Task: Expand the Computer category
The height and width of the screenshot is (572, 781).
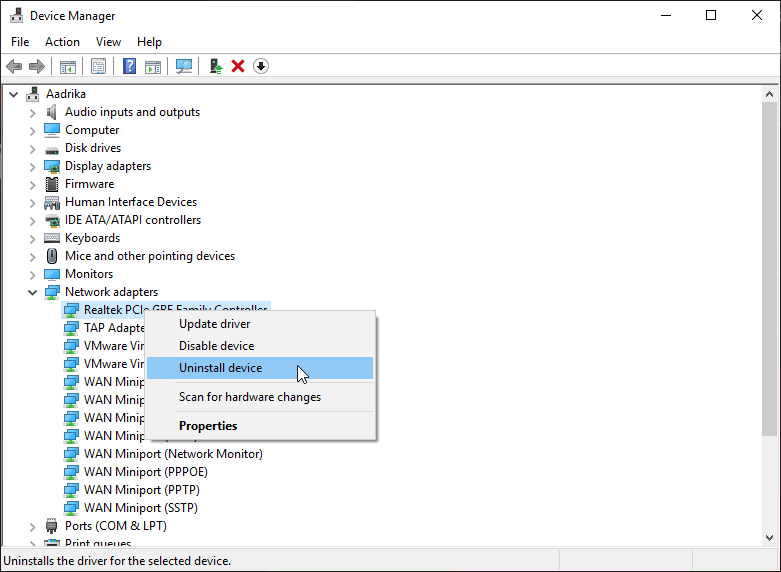Action: click(x=33, y=131)
